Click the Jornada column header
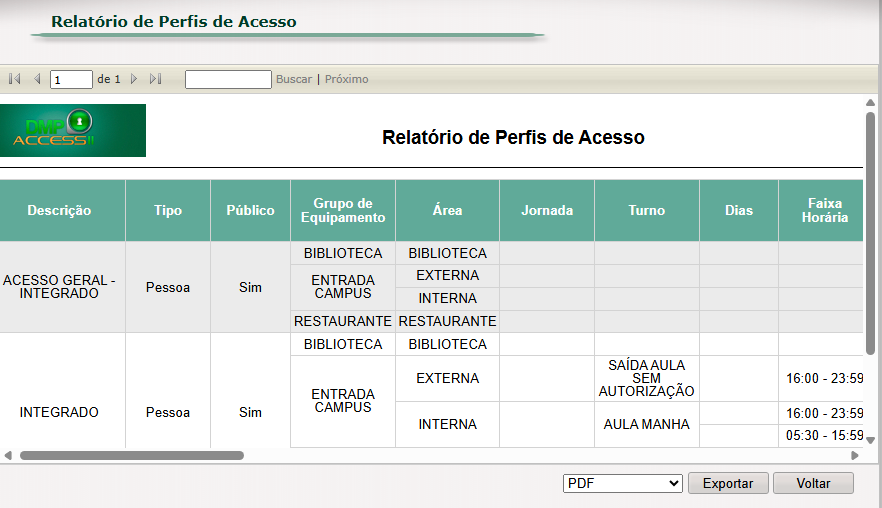Screen dimensions: 882x508 tap(547, 210)
